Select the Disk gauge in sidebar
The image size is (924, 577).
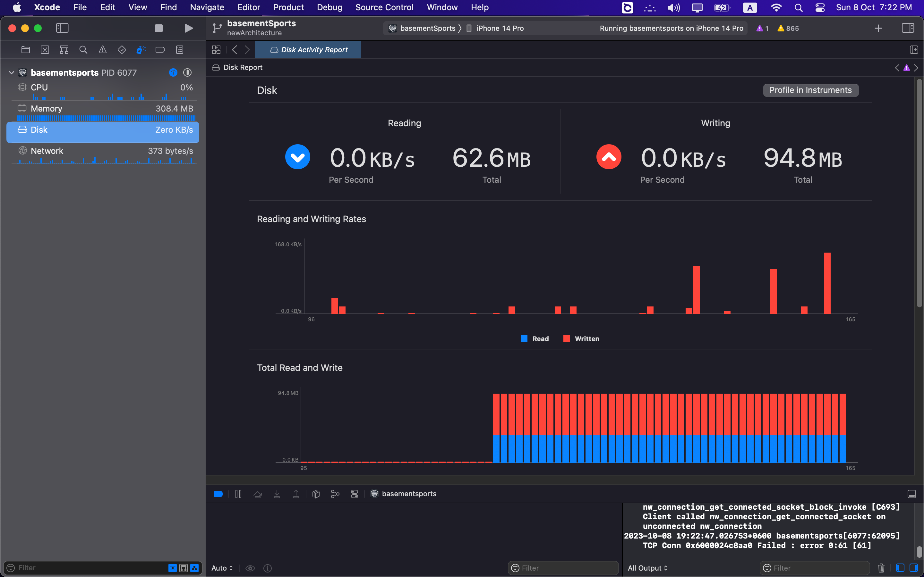(x=103, y=130)
